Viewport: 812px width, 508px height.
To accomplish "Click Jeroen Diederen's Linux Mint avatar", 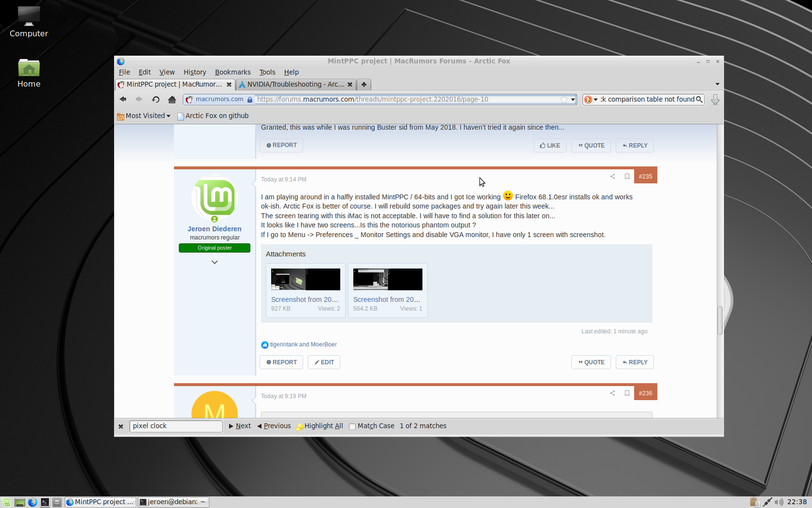I will [x=215, y=198].
